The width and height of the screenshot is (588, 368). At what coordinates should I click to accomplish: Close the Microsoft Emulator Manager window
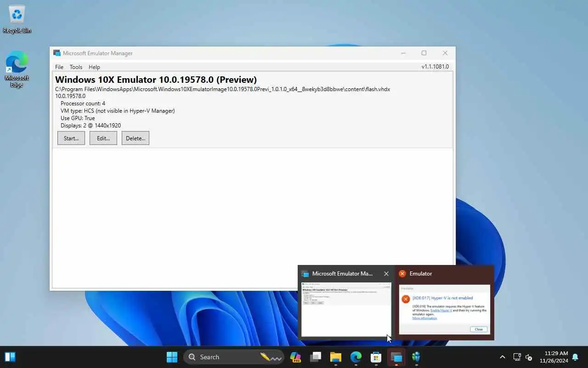tap(445, 53)
